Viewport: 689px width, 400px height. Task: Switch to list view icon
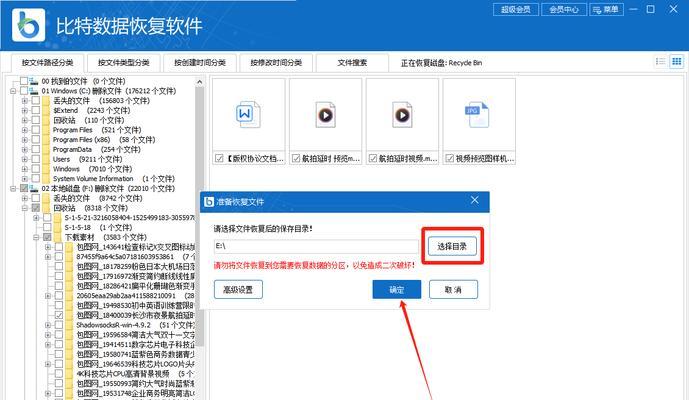[x=660, y=62]
